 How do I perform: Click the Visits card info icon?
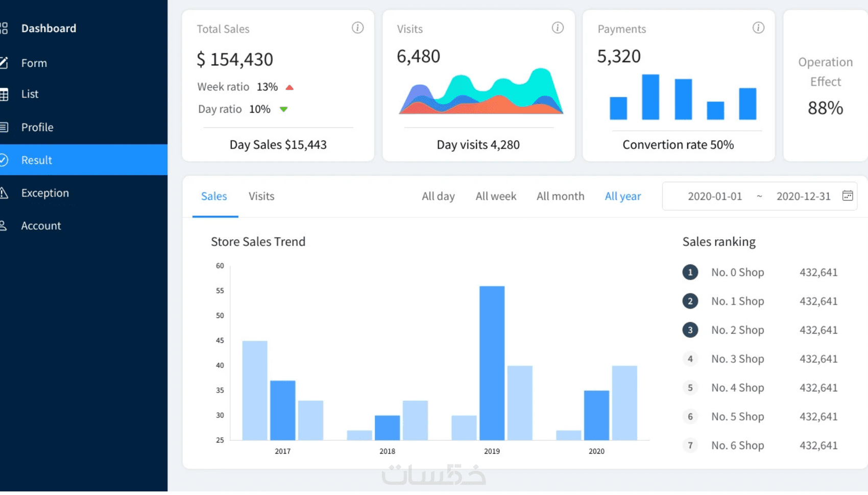click(558, 28)
